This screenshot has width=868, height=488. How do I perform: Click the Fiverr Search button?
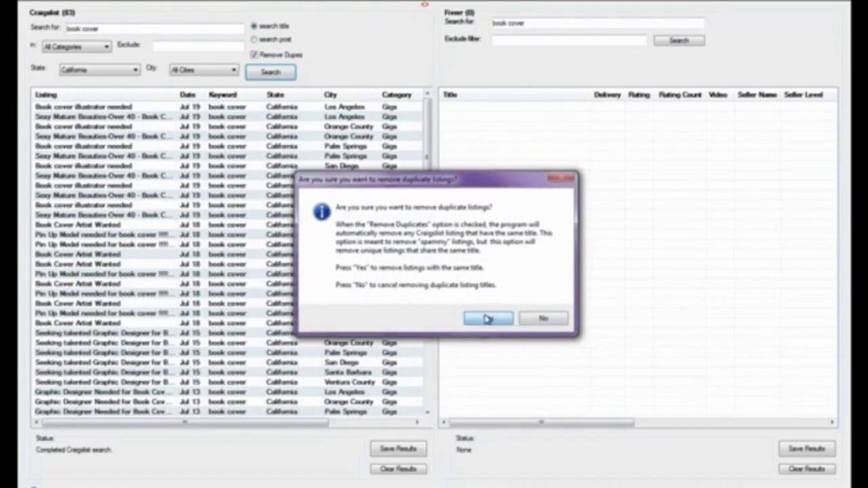pyautogui.click(x=678, y=40)
